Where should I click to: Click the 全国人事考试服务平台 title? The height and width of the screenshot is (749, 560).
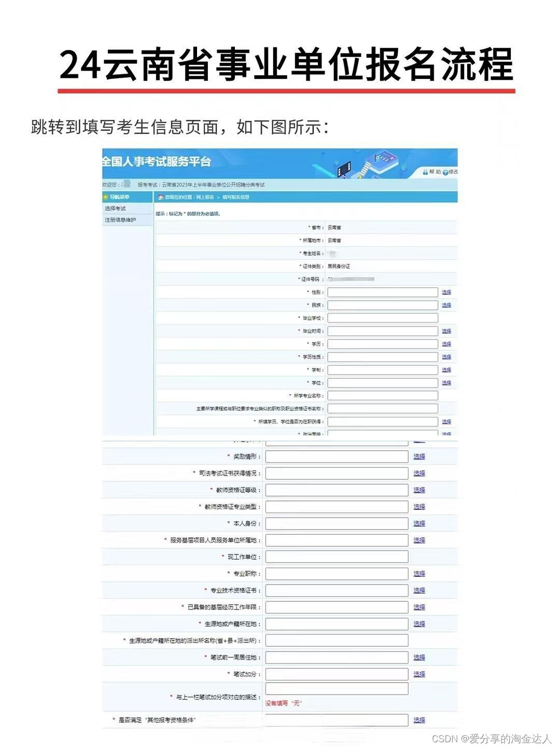tap(157, 161)
